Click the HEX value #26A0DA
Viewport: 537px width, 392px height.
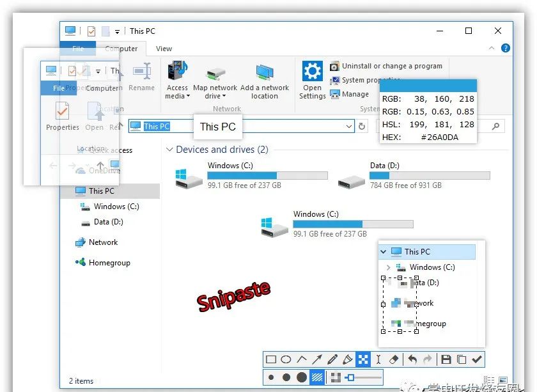click(x=439, y=137)
